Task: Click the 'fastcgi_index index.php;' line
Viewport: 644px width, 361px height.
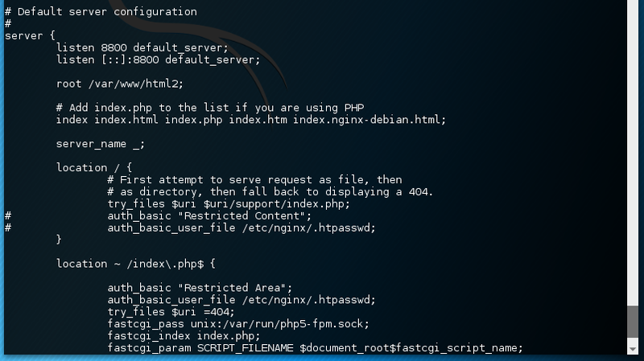Action: [184, 335]
